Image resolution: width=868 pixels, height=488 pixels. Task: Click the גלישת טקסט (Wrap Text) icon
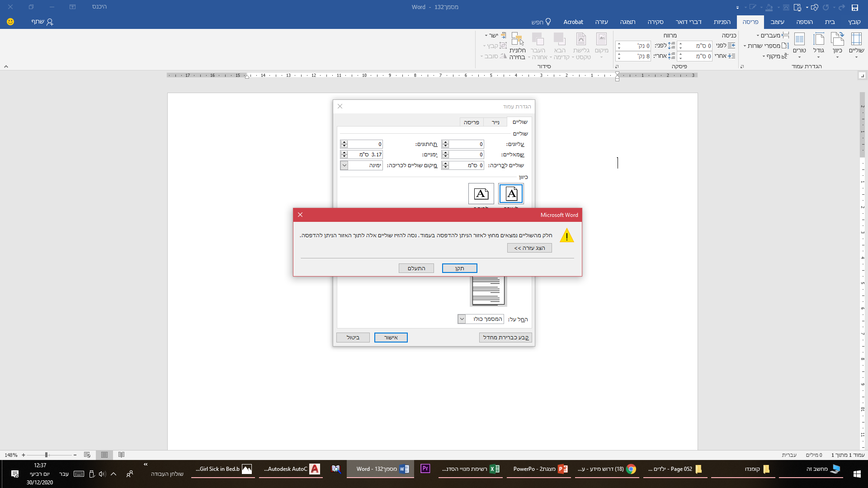581,45
